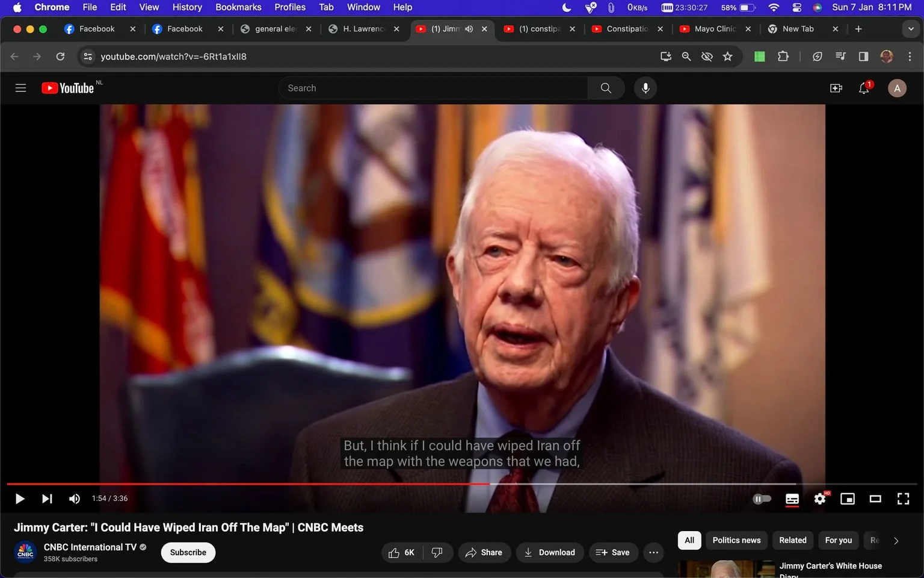This screenshot has width=924, height=578.
Task: Enter miniplayer mode
Action: [x=848, y=499]
